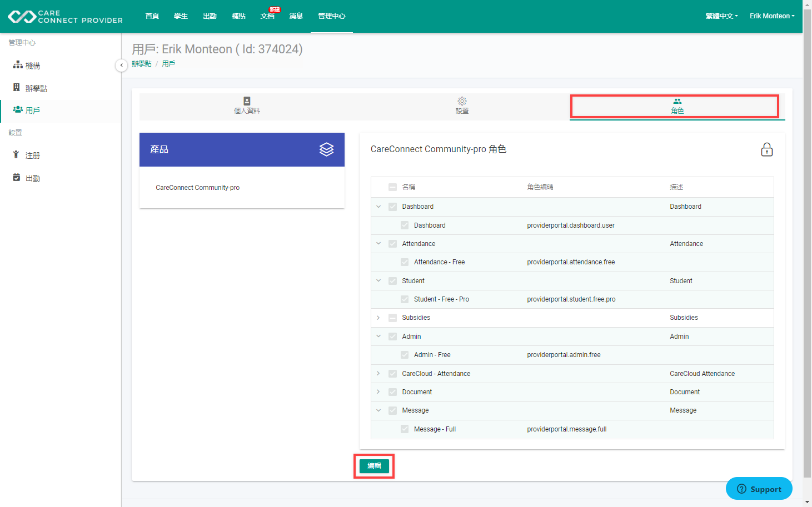Expand the Subsidies role group
Screen dimensions: 812x507
pyautogui.click(x=378, y=318)
